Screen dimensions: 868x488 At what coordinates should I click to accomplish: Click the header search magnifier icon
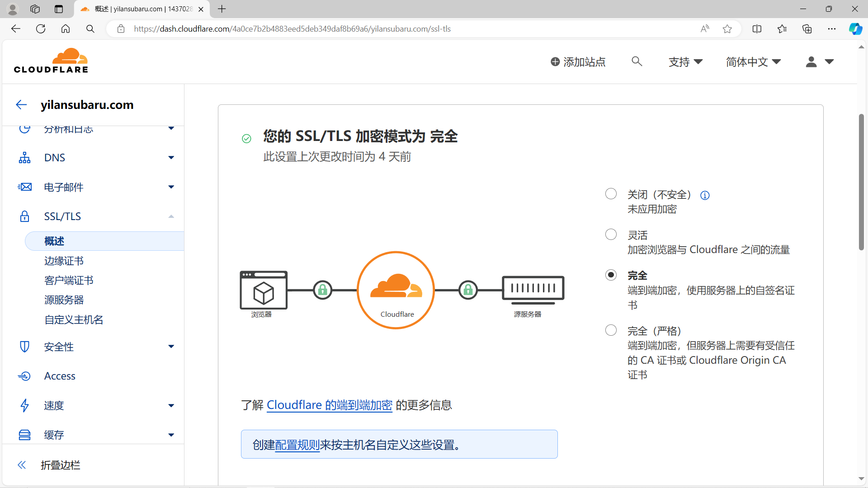tap(637, 61)
